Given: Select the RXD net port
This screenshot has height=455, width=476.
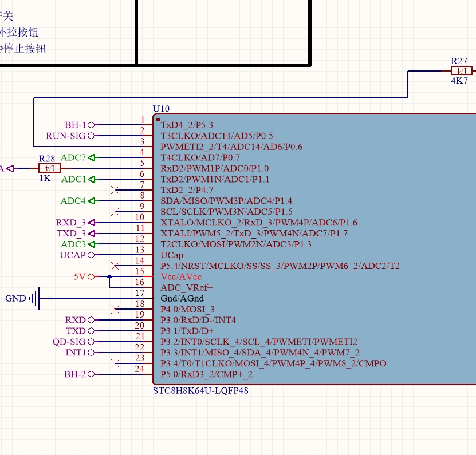Looking at the screenshot, I should pos(80,320).
